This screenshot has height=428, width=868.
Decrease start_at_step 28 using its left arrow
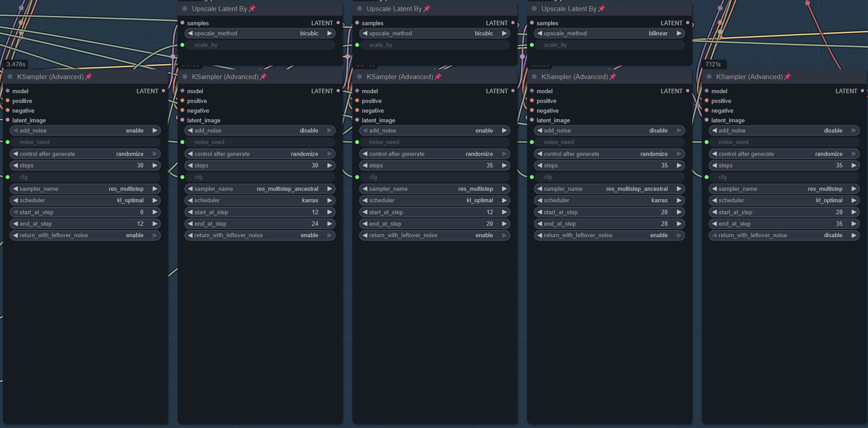tap(715, 212)
